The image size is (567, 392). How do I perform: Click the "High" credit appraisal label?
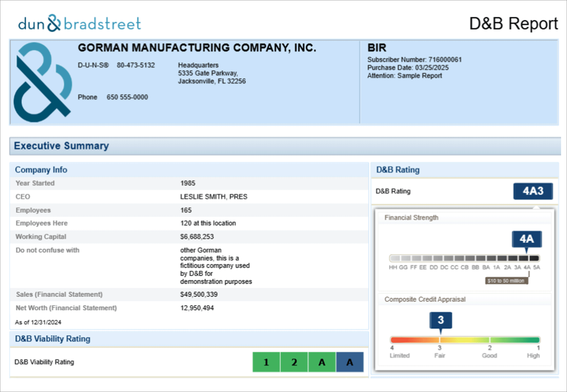tap(533, 356)
